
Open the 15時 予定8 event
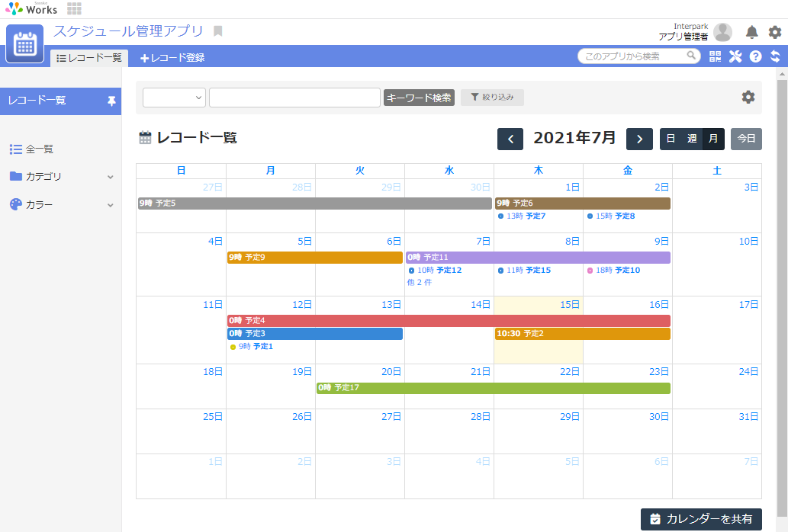[611, 216]
